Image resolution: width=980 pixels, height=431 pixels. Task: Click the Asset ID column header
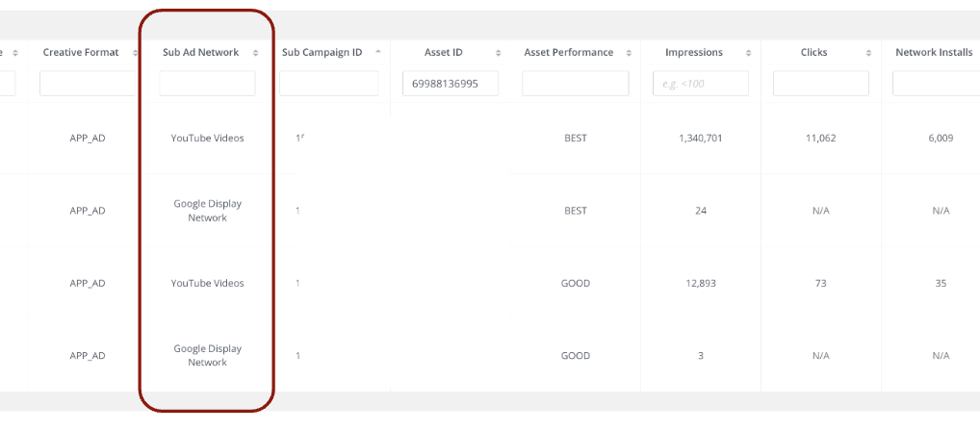coord(441,53)
